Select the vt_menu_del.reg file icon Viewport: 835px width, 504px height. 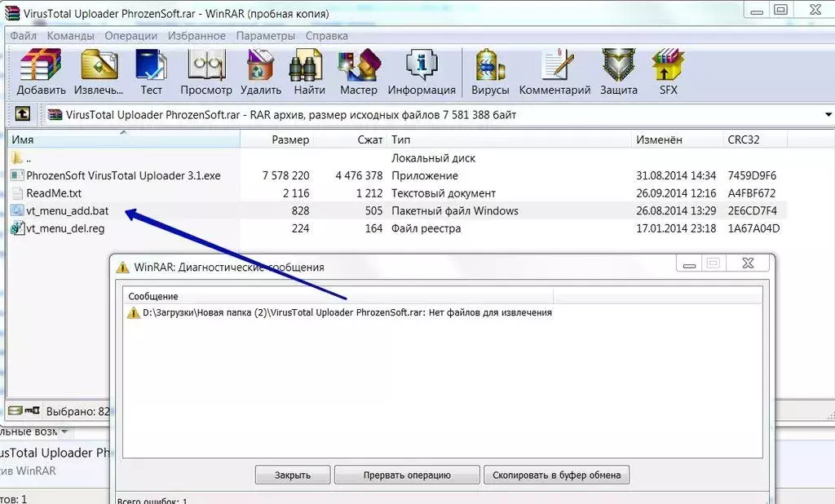(17, 228)
